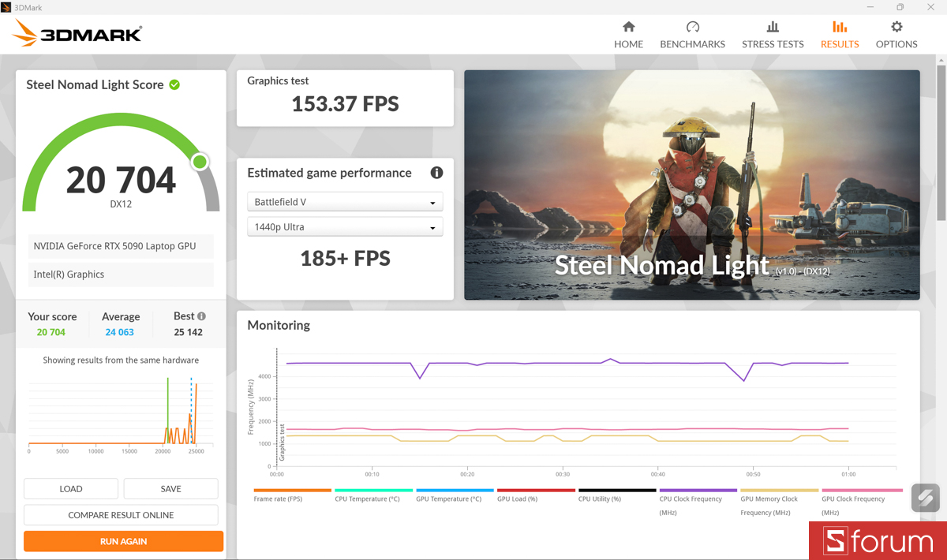Click the vertical page scrollbar

[941, 142]
